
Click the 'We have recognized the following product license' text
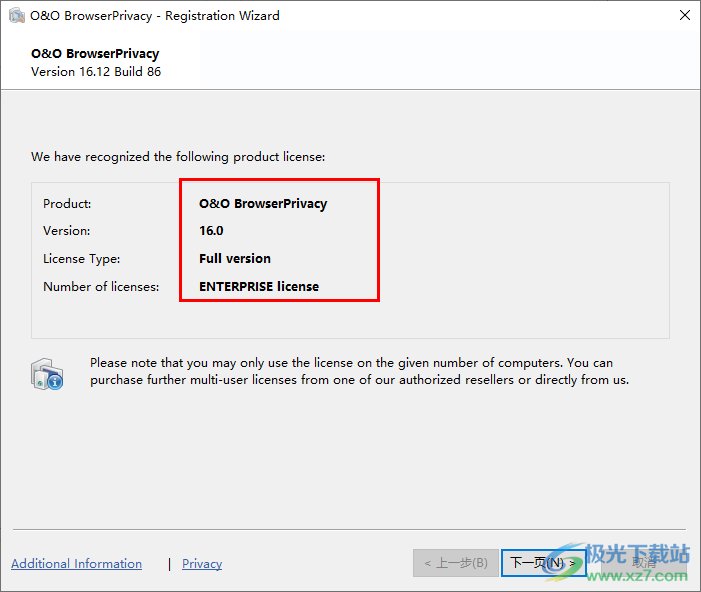point(178,157)
